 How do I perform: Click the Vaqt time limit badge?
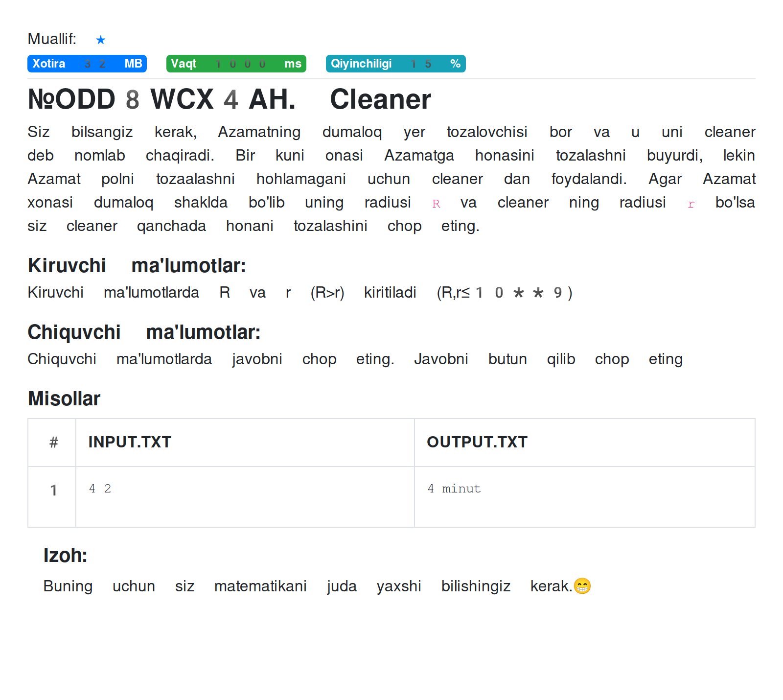click(x=236, y=64)
